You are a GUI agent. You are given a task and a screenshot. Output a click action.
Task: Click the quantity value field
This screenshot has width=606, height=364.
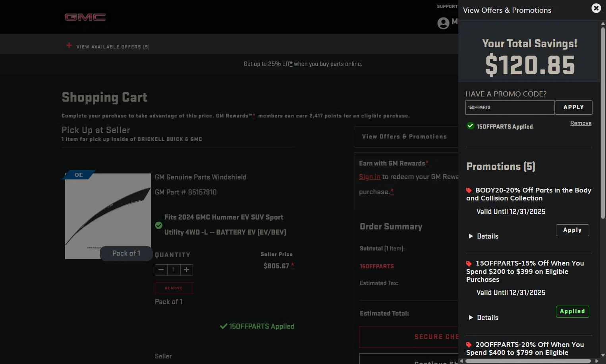click(x=174, y=270)
